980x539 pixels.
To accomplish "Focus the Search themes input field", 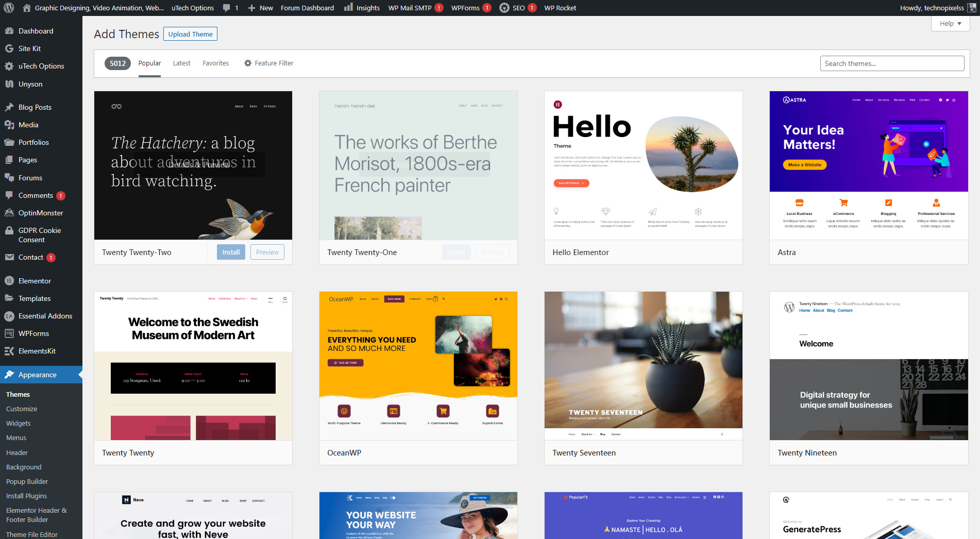I will pyautogui.click(x=892, y=63).
